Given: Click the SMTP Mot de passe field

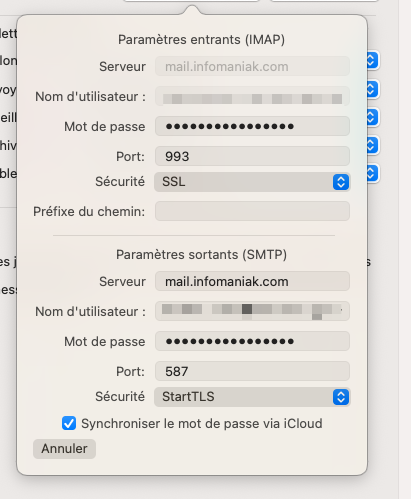Looking at the screenshot, I should [x=252, y=341].
